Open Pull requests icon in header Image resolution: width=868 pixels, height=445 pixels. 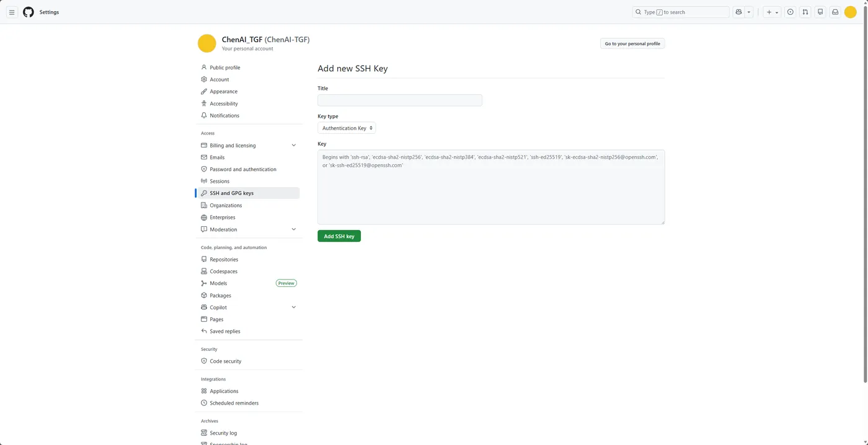click(x=805, y=12)
